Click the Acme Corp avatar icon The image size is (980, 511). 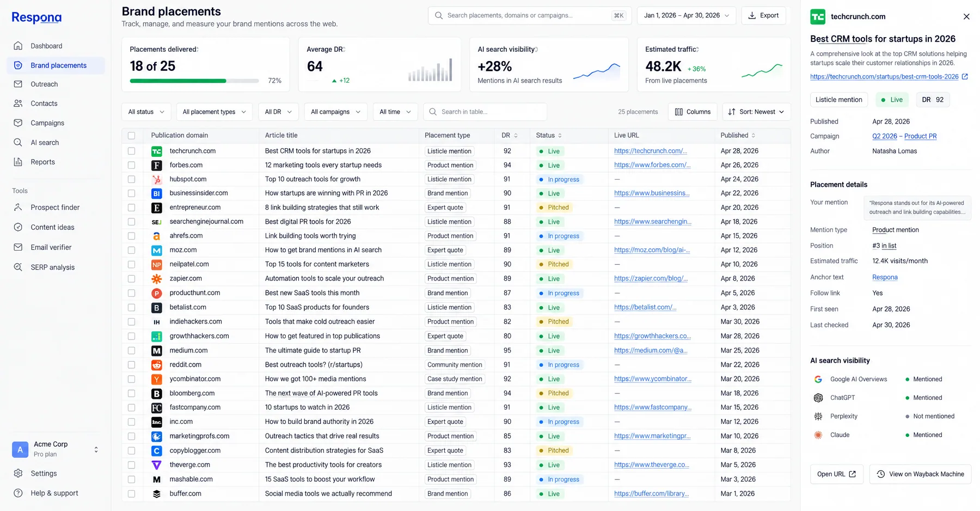[x=20, y=449]
